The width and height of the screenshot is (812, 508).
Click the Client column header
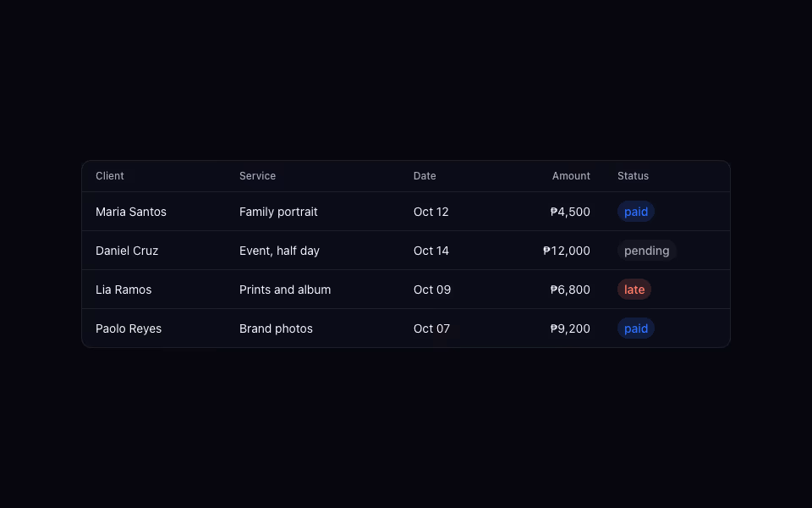tap(110, 176)
